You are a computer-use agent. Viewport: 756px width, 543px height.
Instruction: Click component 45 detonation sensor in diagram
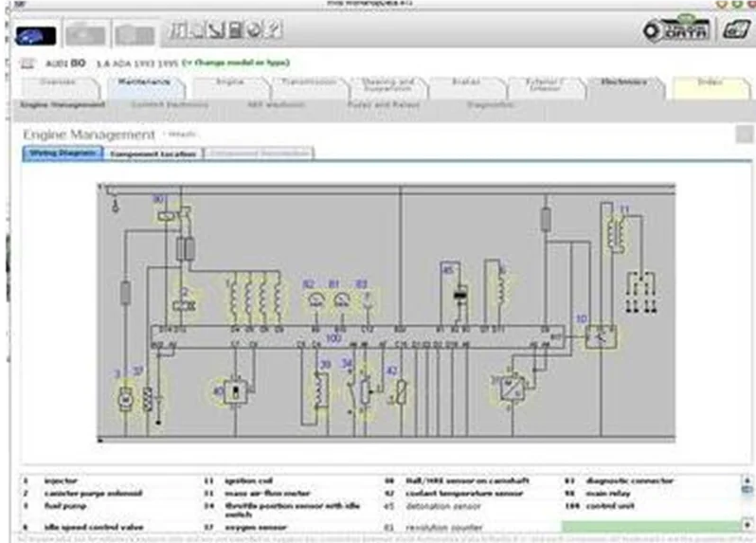tap(460, 294)
